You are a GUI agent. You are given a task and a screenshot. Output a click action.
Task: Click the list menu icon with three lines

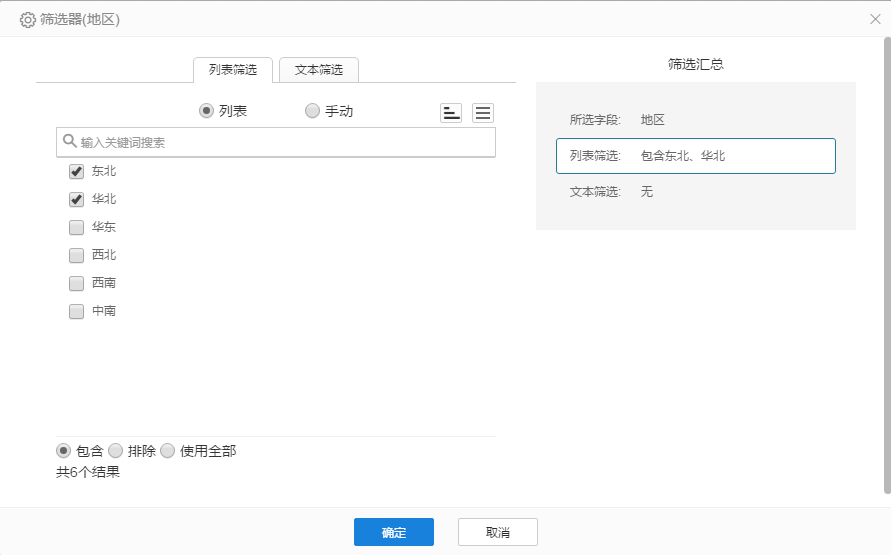483,113
